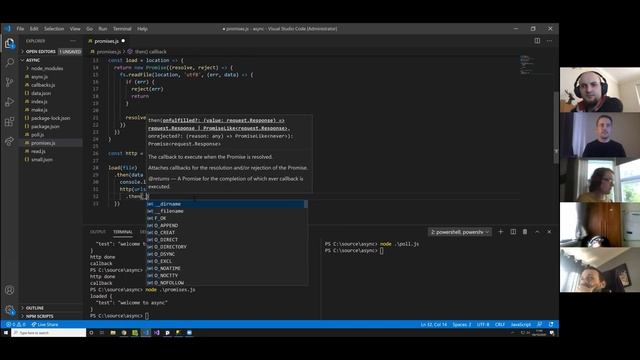640x360 pixels.
Task: Open the Manage gear icon
Action: click(x=9, y=310)
